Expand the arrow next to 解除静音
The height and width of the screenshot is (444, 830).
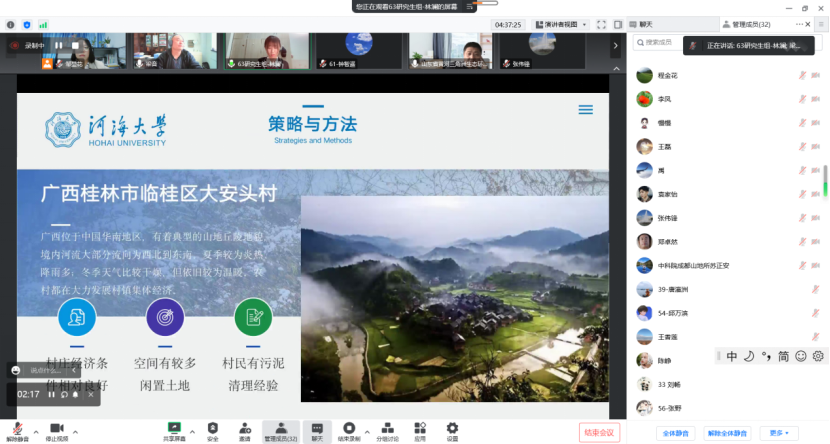[37, 427]
